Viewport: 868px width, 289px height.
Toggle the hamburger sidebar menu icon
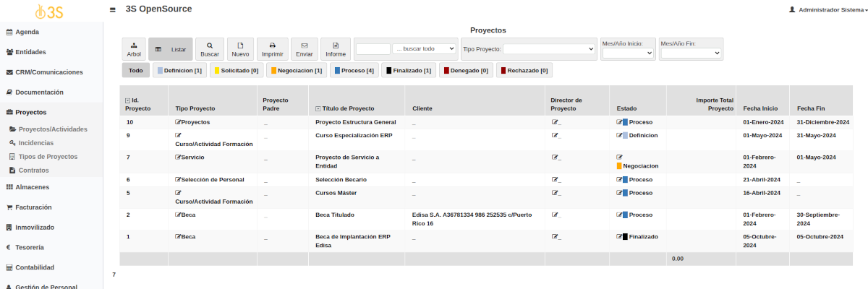tap(112, 10)
